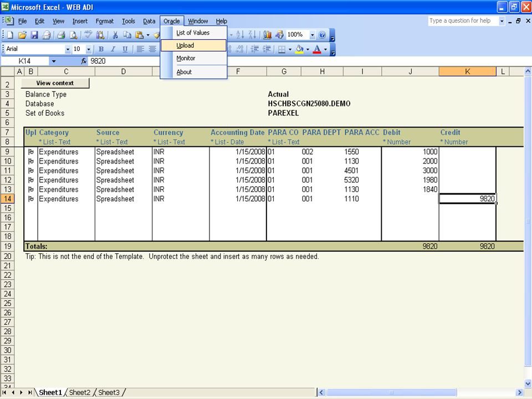Save the workbook with the floppy disk icon
This screenshot has height=399, width=532.
tap(34, 34)
